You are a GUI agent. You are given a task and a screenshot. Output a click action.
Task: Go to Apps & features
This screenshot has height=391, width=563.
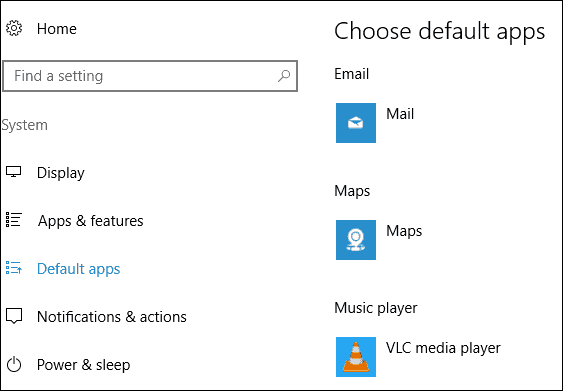tap(90, 220)
